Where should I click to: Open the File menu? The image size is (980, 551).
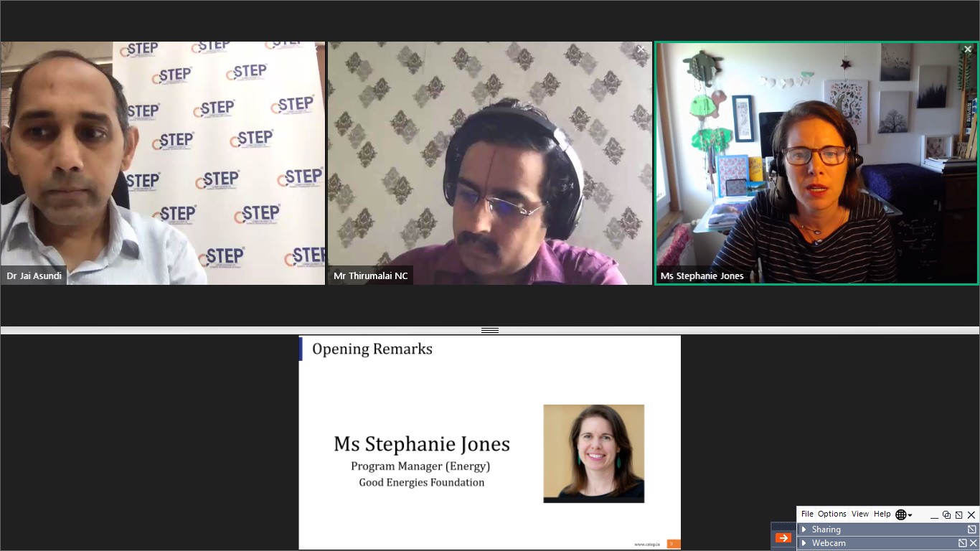pyautogui.click(x=807, y=514)
